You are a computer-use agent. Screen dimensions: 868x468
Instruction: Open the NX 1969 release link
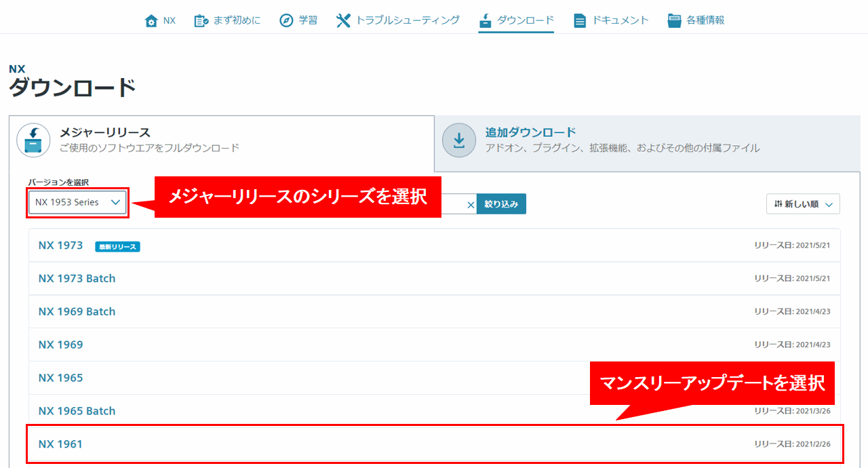click(60, 345)
